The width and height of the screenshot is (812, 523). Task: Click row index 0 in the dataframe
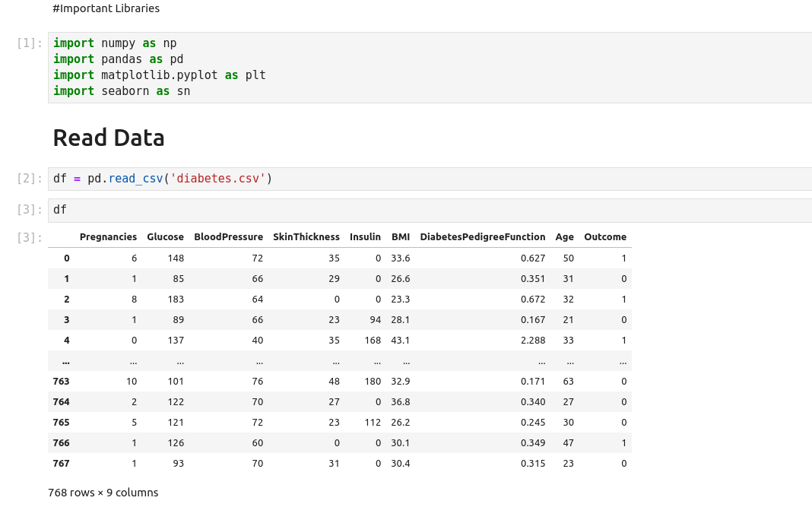66,258
